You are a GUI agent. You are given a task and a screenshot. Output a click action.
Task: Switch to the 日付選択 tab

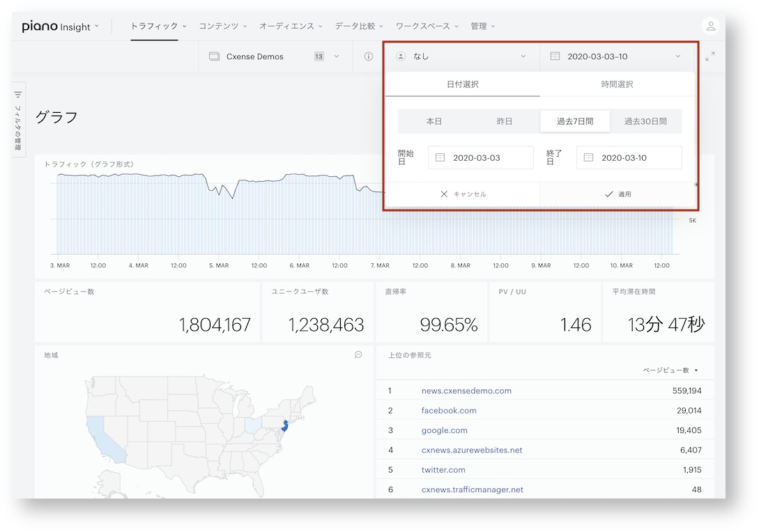[x=462, y=84]
